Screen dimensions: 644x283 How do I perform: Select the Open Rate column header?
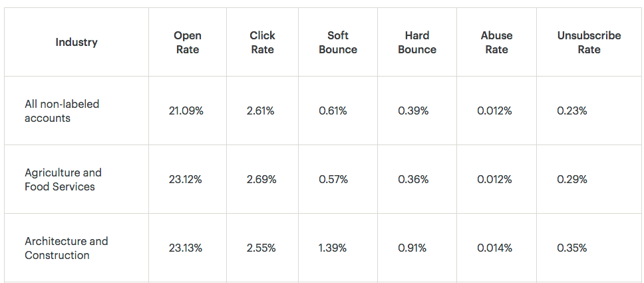[188, 43]
